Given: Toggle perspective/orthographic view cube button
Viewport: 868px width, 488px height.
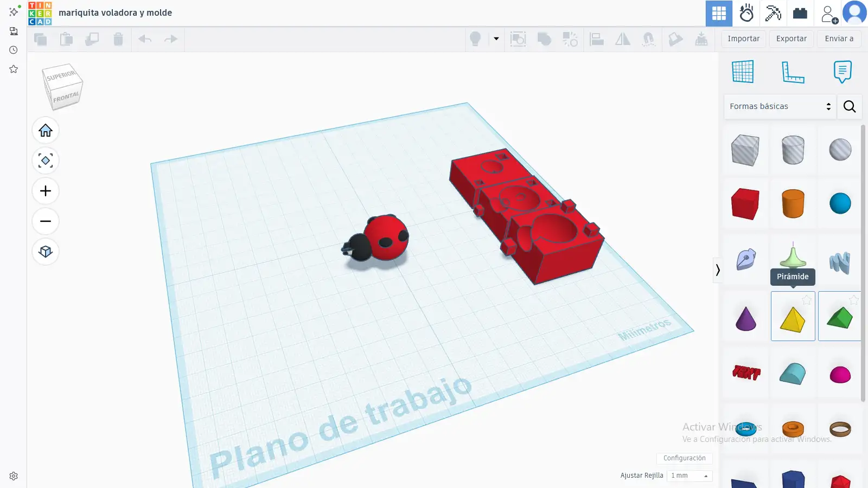Looking at the screenshot, I should click(x=46, y=252).
